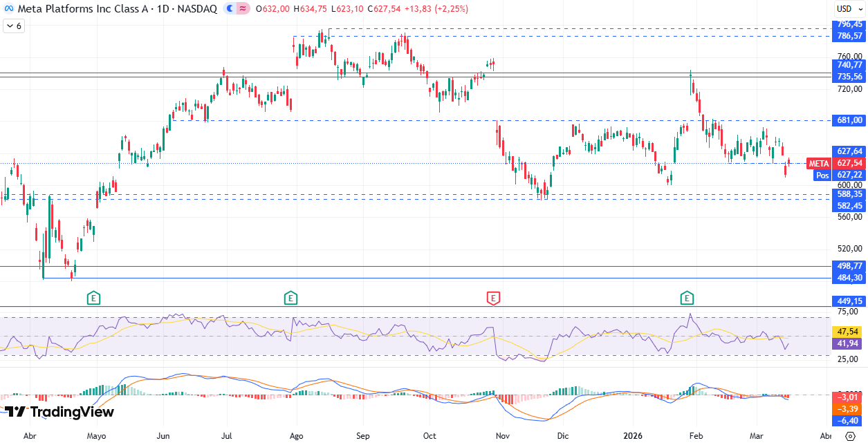The width and height of the screenshot is (868, 445).
Task: Click the earnings marker near August
Action: click(x=290, y=299)
